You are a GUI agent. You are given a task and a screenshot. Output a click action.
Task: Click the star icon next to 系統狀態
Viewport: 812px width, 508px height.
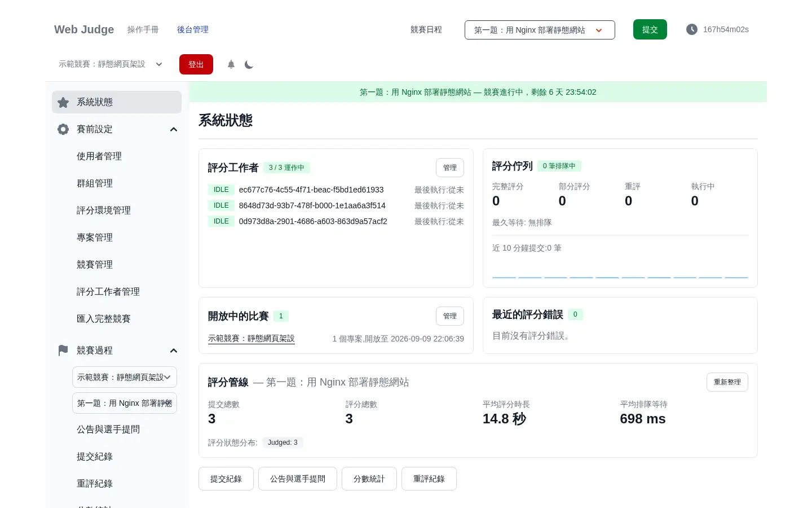coord(63,102)
